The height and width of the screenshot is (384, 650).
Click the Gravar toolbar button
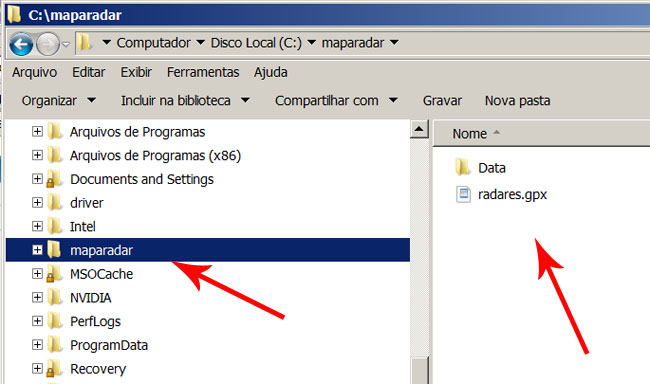(442, 101)
